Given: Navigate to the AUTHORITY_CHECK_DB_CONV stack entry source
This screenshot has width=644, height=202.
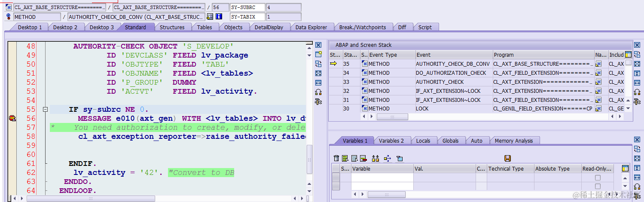Looking at the screenshot, I should pyautogui.click(x=599, y=64).
